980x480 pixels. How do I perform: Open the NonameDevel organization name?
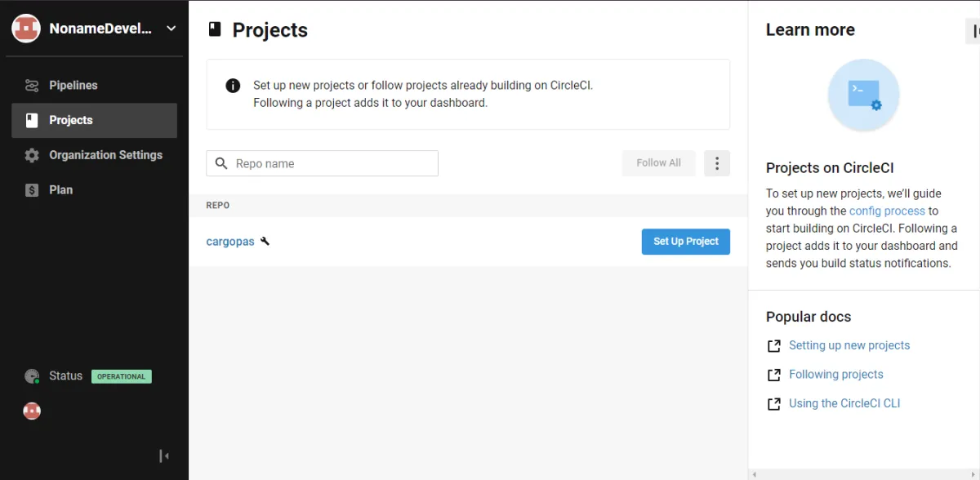pyautogui.click(x=100, y=29)
